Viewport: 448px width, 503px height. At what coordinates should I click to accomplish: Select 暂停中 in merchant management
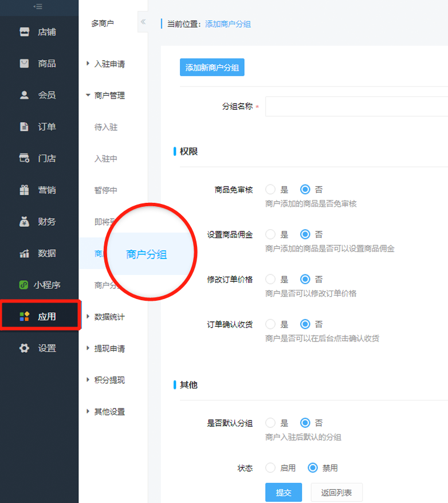(106, 190)
